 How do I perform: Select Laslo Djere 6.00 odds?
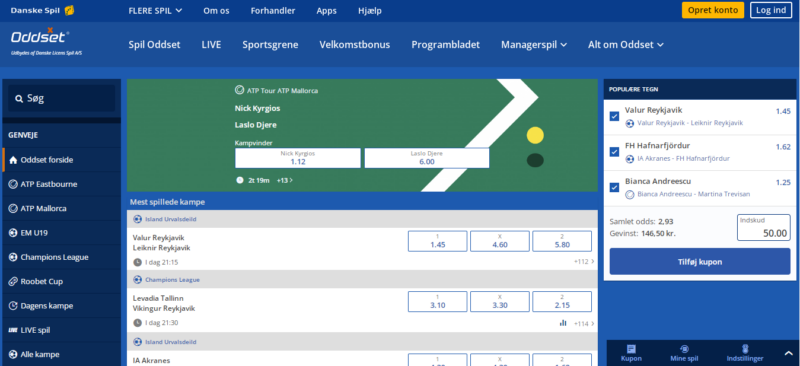pyautogui.click(x=427, y=158)
